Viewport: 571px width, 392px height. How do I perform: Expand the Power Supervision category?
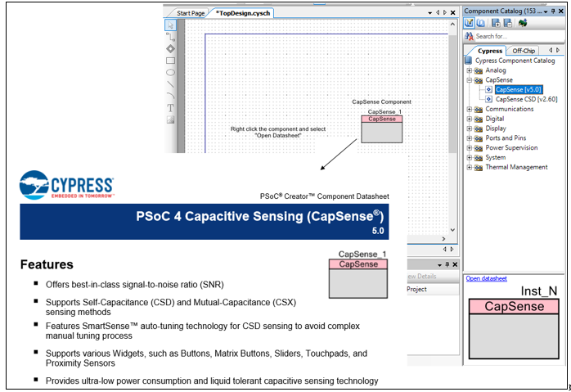[x=470, y=148]
